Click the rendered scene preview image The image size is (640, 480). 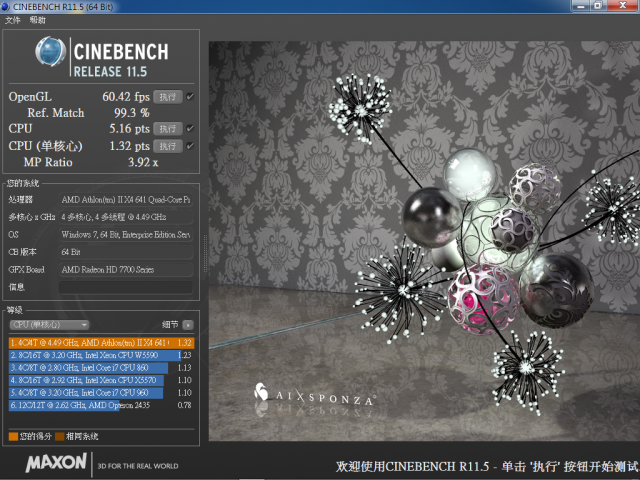(424, 241)
